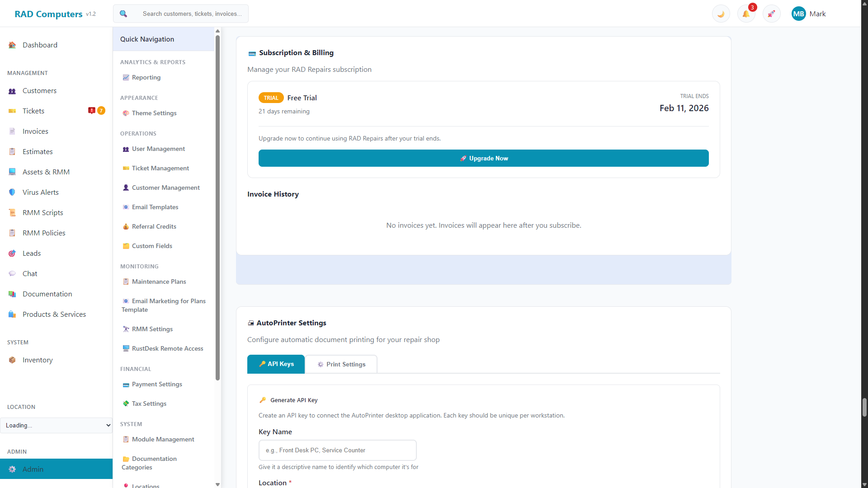This screenshot has height=488, width=868.
Task: Click the Key Name input field
Action: coord(338,450)
